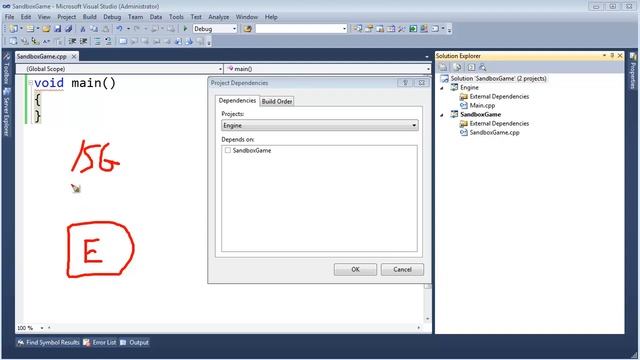This screenshot has height=360, width=640.
Task: Open the Output panel
Action: click(x=134, y=342)
